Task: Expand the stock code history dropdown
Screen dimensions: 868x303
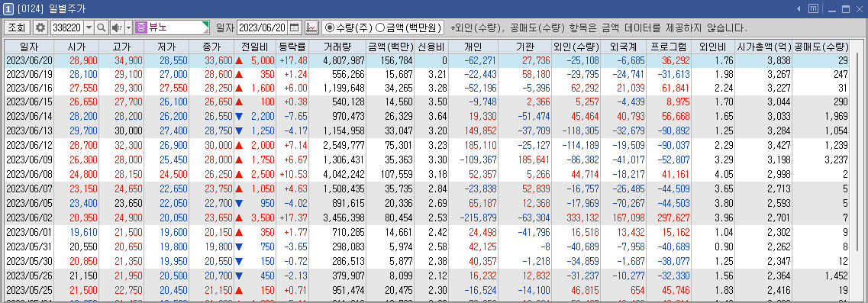Action: point(89,27)
